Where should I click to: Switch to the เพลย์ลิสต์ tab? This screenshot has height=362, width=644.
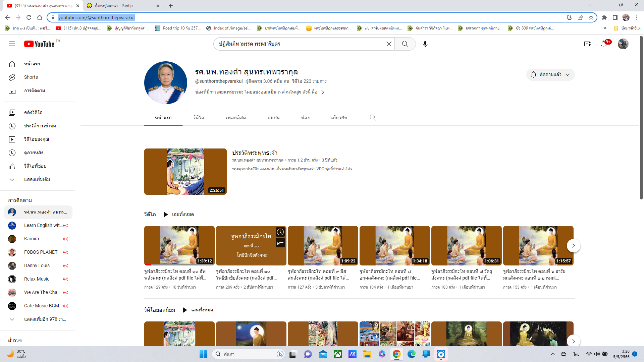(x=235, y=118)
